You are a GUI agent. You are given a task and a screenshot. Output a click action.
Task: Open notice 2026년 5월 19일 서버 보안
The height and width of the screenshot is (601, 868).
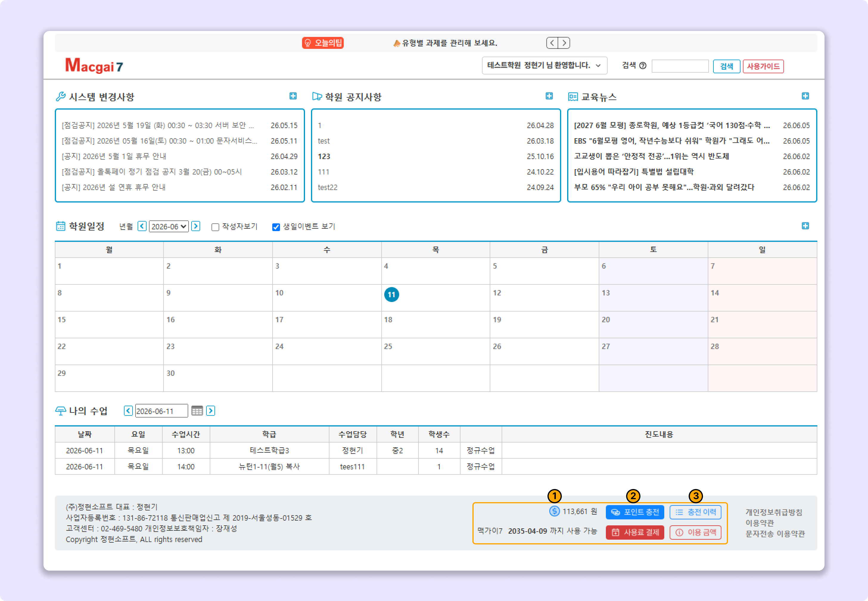pyautogui.click(x=158, y=125)
